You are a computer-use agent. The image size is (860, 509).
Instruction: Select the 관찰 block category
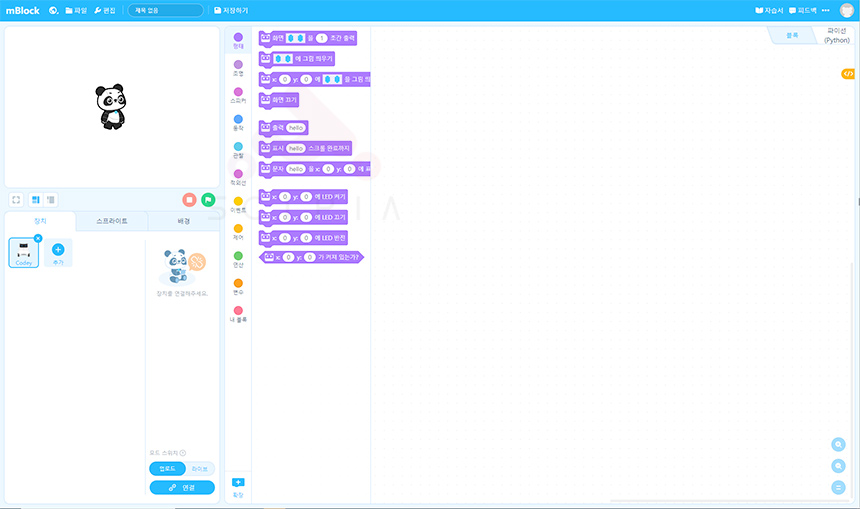coord(238,150)
